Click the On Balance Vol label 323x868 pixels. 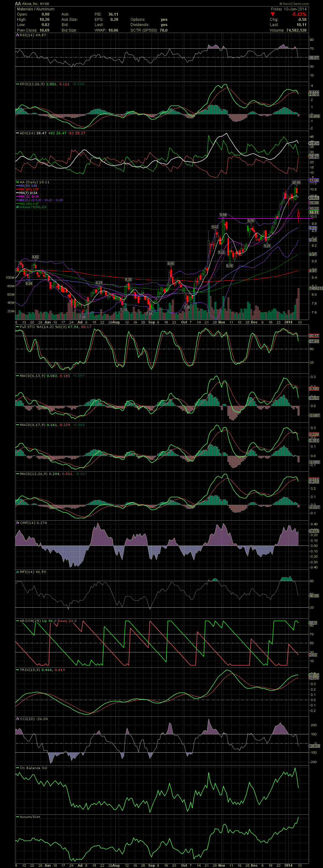pos(33,768)
